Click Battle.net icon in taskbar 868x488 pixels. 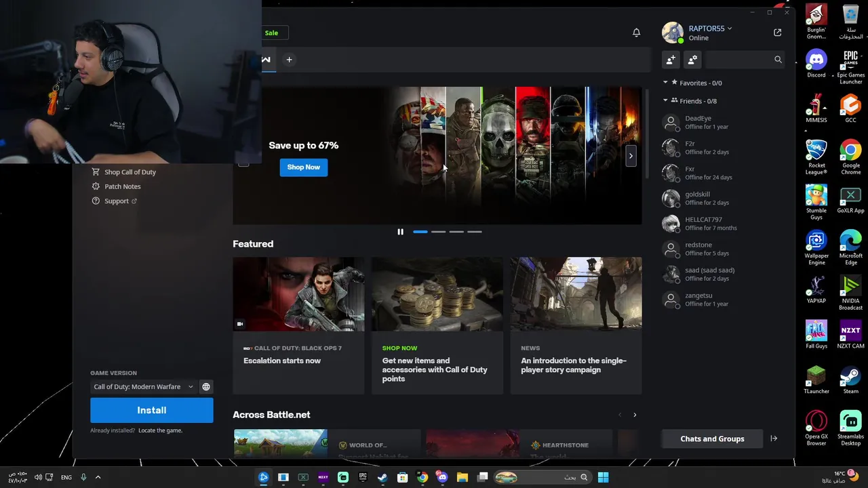263,477
